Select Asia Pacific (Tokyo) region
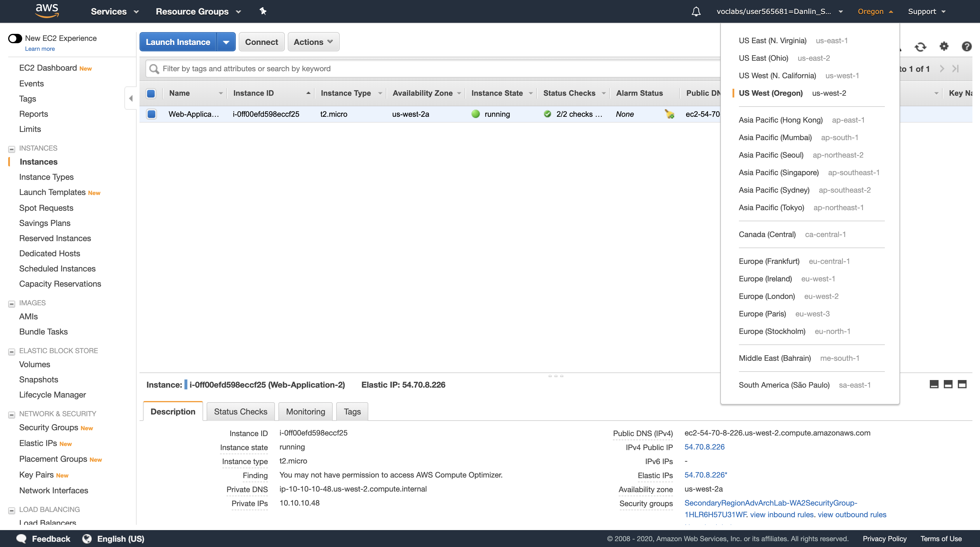The image size is (980, 547). click(771, 207)
